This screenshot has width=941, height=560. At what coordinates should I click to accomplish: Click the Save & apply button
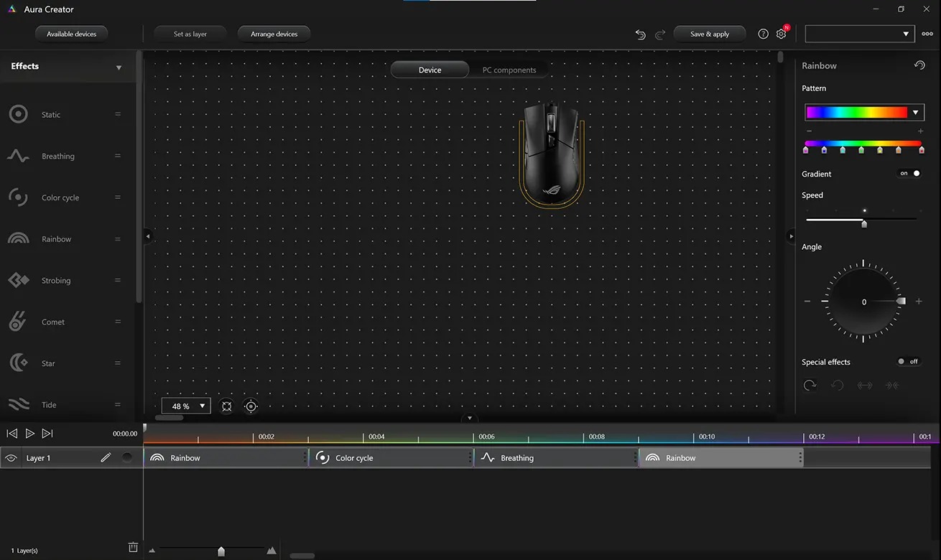[x=710, y=34]
